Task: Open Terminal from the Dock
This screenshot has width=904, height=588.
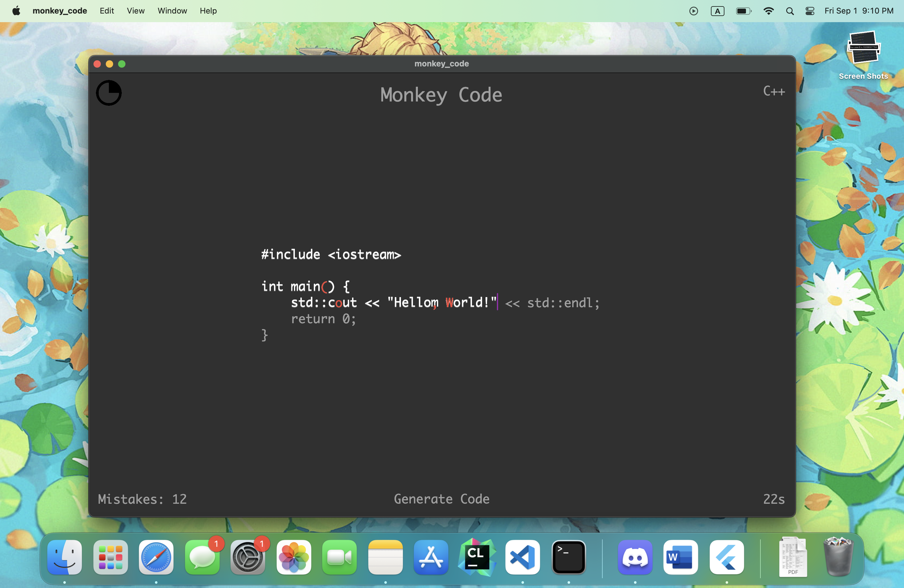Action: pyautogui.click(x=569, y=557)
